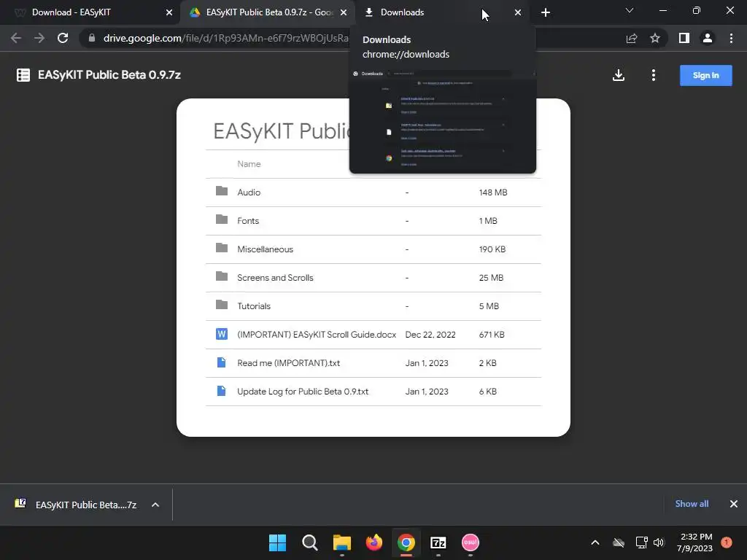Open osu! from taskbar
This screenshot has width=747, height=560.
point(471,542)
